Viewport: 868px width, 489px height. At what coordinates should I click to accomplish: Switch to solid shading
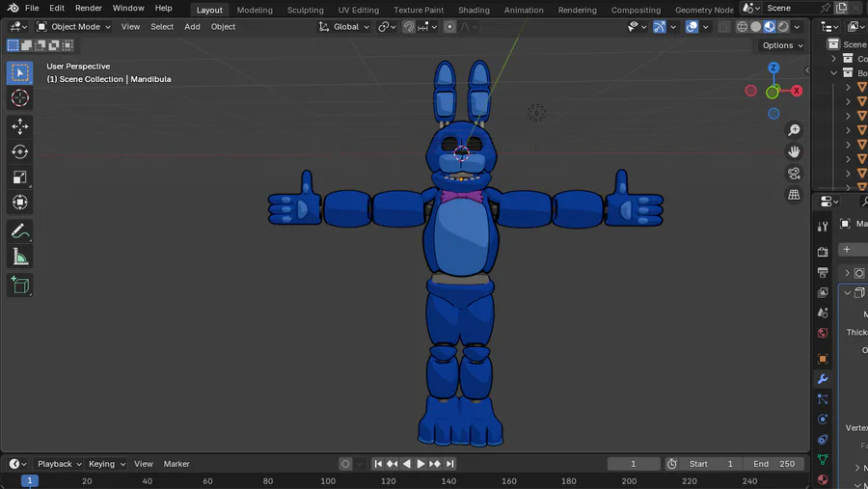point(755,27)
